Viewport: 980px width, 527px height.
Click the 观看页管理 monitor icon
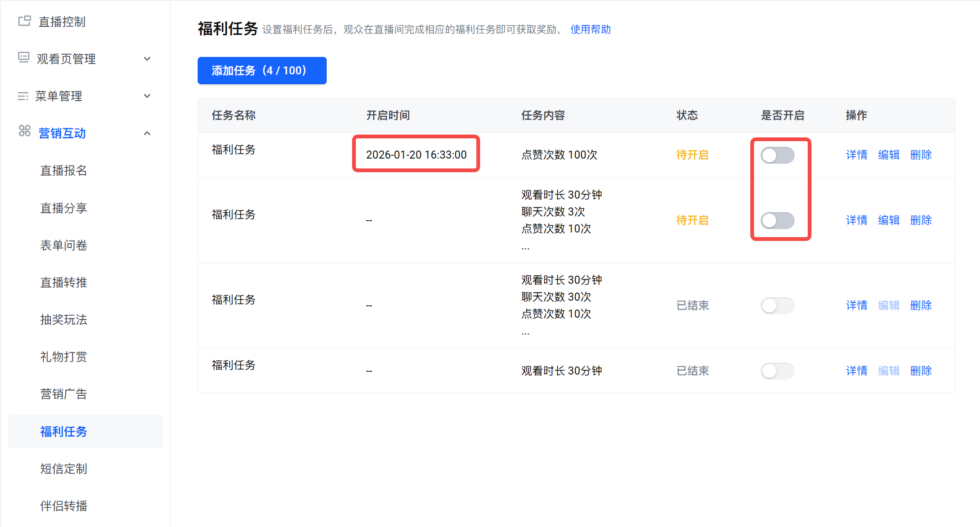[x=24, y=58]
